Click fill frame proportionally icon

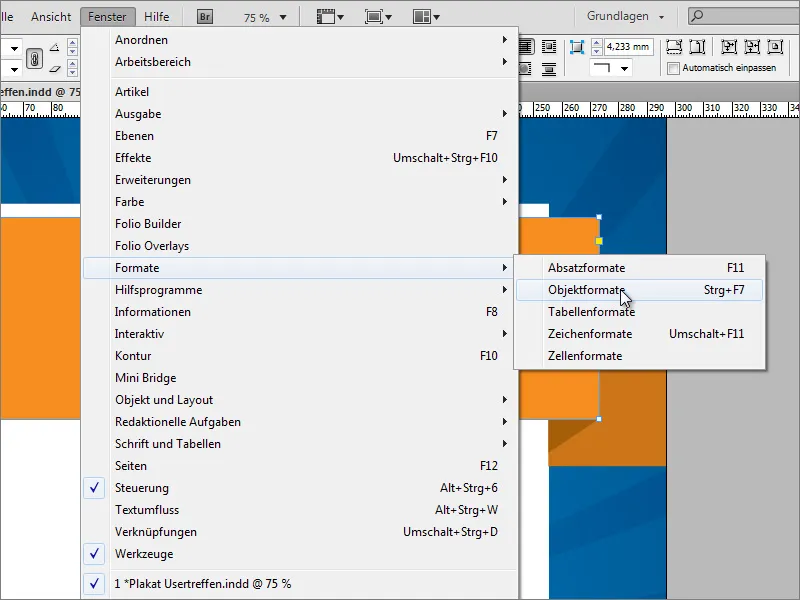click(x=674, y=47)
